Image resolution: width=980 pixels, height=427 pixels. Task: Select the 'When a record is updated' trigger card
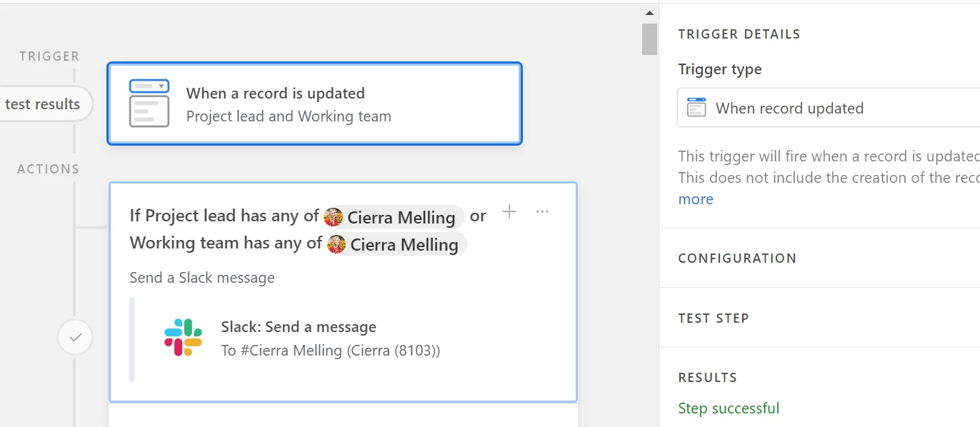click(x=315, y=104)
